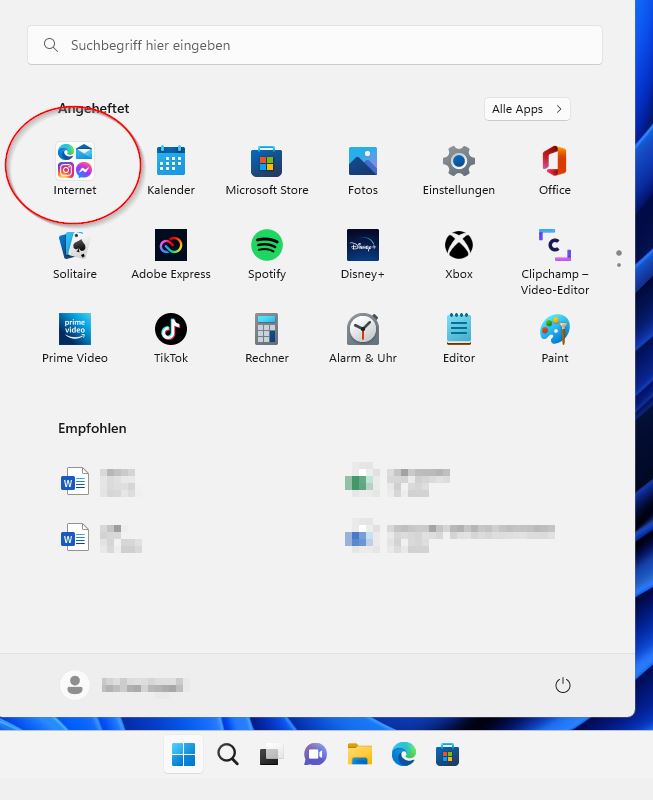The width and height of the screenshot is (653, 800).
Task: Open File Explorer from the taskbar
Action: pos(360,754)
